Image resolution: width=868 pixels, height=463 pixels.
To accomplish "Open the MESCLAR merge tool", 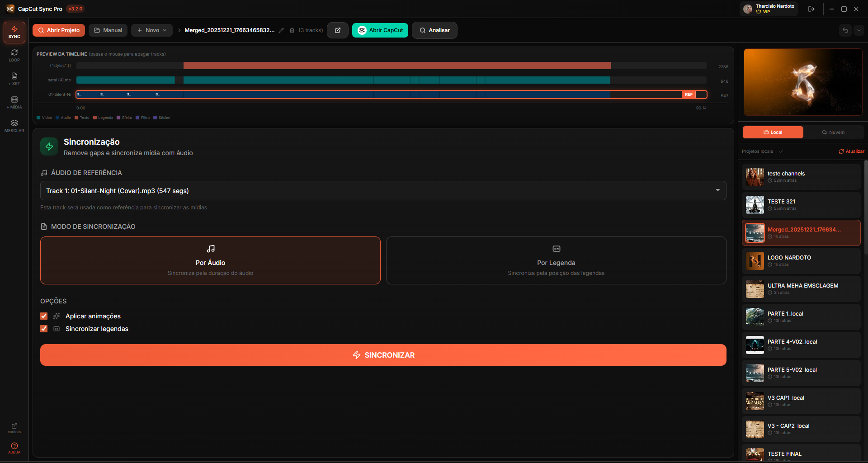I will pyautogui.click(x=14, y=126).
